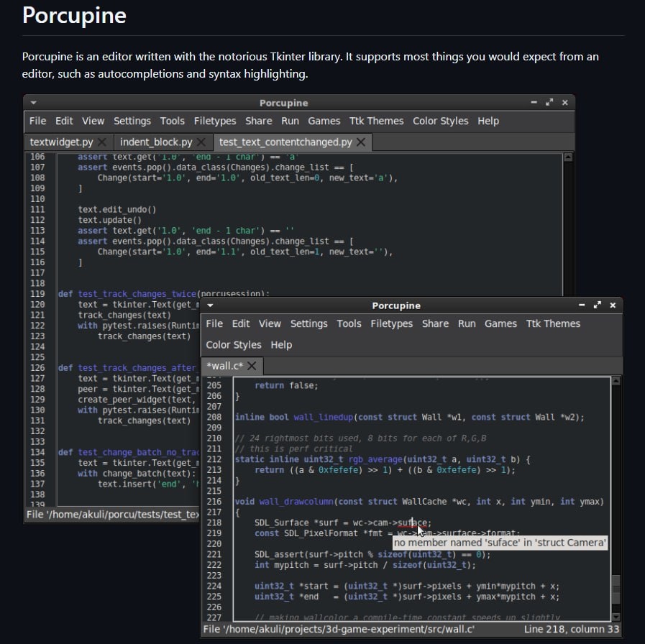Click scroll-up arrow in back window editor

pyautogui.click(x=568, y=157)
